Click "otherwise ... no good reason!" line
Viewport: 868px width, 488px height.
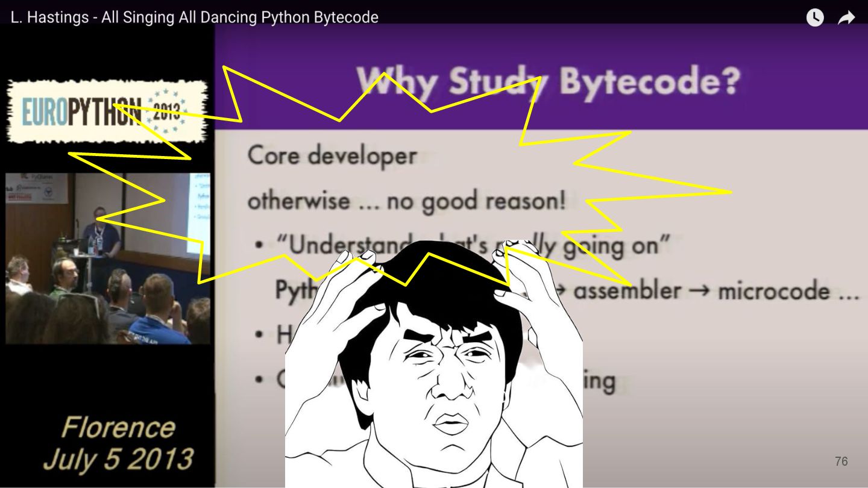(407, 201)
